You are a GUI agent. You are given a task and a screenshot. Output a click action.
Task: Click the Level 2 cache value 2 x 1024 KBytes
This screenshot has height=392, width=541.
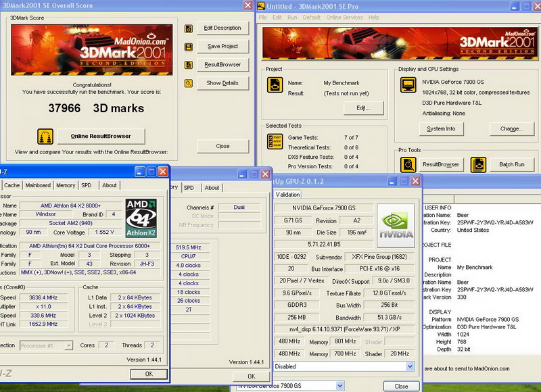135,316
